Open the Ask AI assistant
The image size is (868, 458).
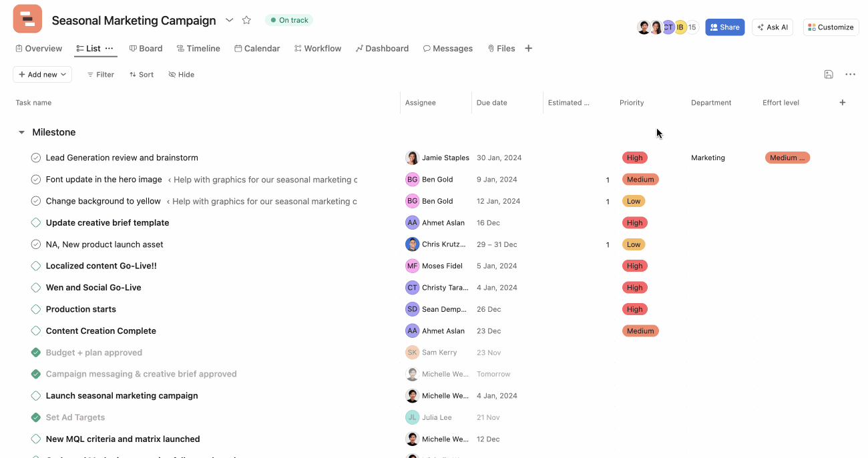coord(773,27)
